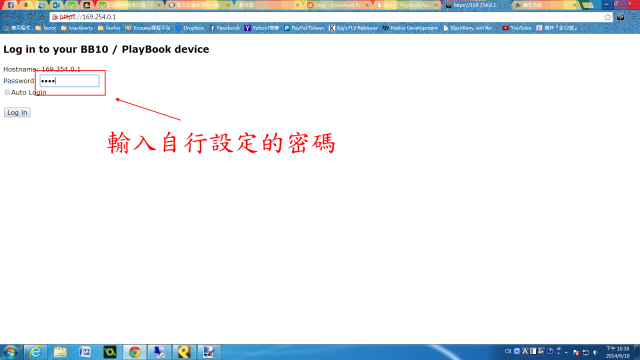640x360 pixels.
Task: Click the Log In button
Action: (x=17, y=112)
